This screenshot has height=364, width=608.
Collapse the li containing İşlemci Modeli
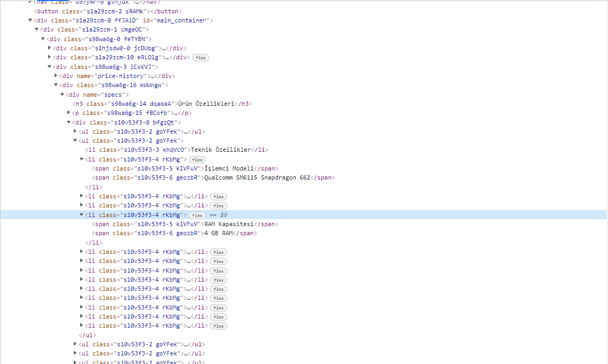click(x=81, y=159)
